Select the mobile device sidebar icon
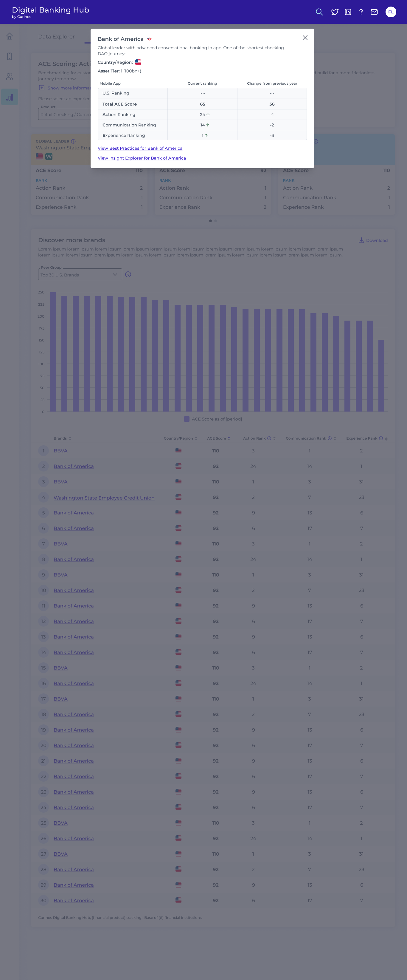This screenshot has height=980, width=407. [10, 56]
